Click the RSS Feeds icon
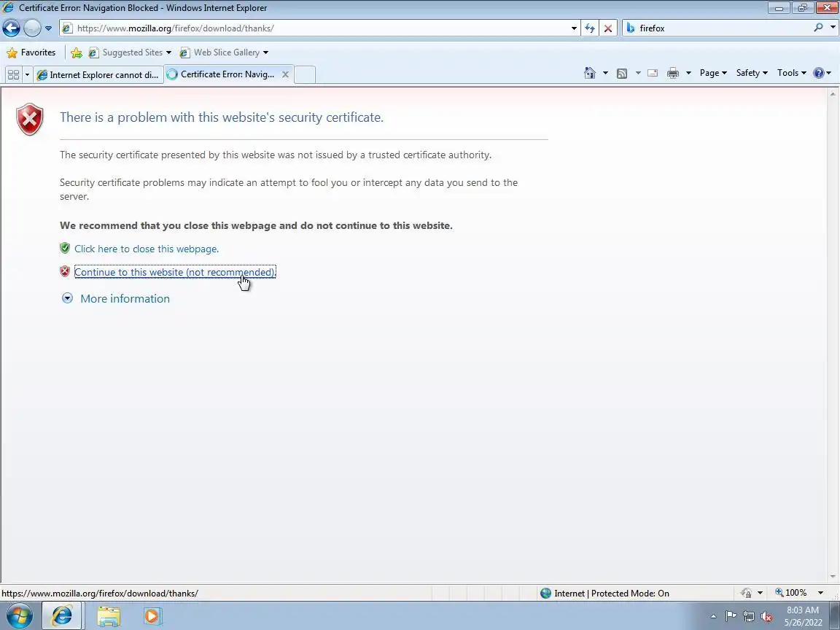The width and height of the screenshot is (840, 630). tap(621, 74)
